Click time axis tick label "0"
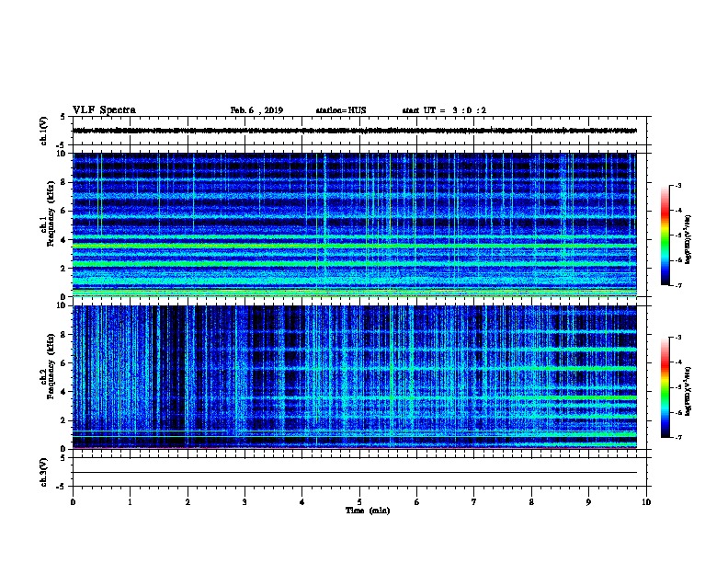Image resolution: width=728 pixels, height=563 pixels. click(73, 502)
